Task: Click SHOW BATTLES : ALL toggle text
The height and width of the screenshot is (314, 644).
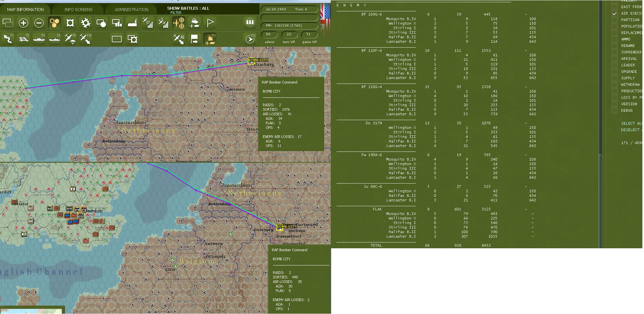Action: tap(188, 8)
